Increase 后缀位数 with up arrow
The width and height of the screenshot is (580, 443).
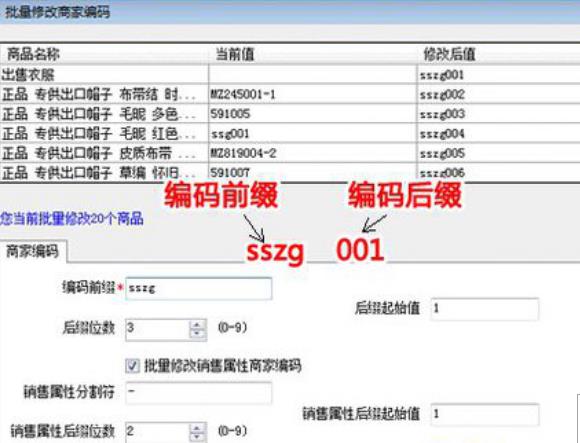tap(198, 325)
